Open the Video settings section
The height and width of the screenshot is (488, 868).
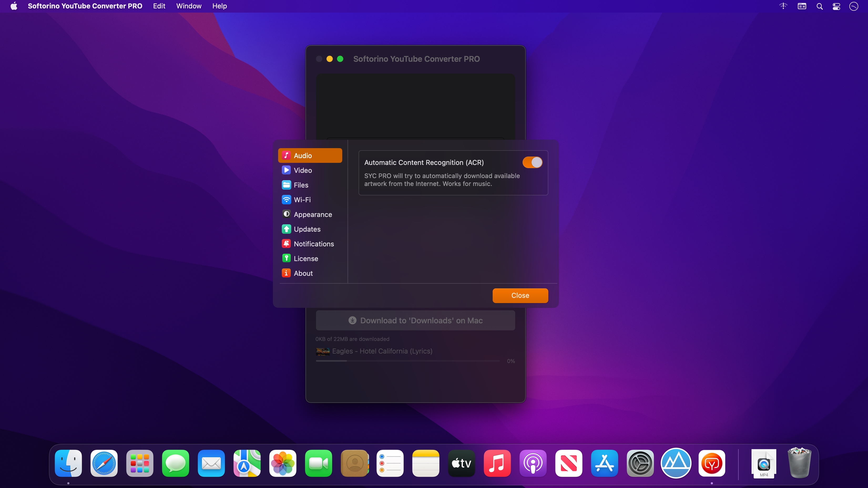[310, 170]
